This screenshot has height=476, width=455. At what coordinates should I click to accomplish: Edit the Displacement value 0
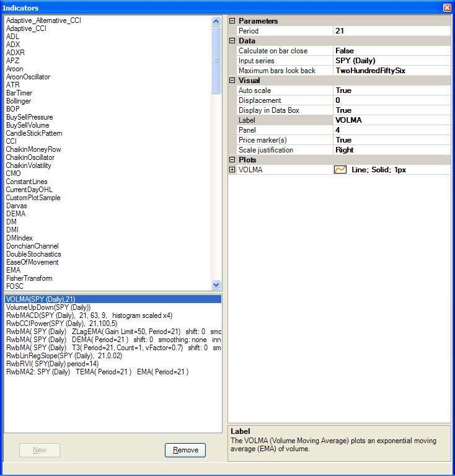tap(392, 100)
